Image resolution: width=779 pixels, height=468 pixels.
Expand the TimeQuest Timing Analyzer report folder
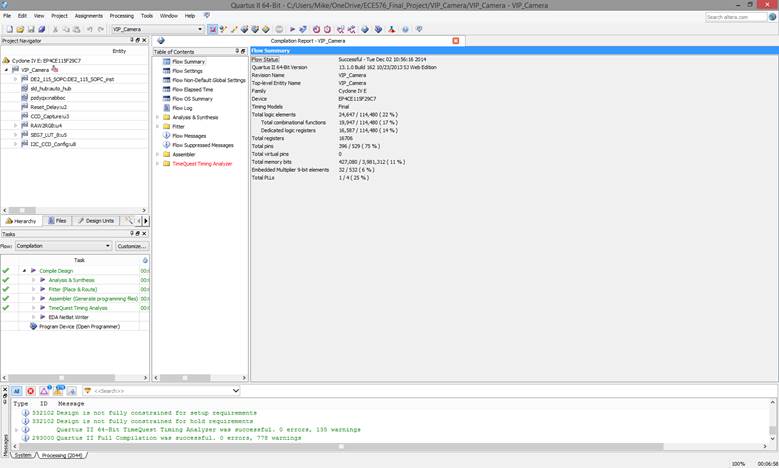[157, 163]
